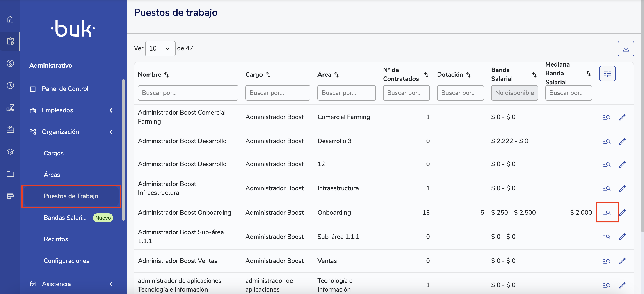
Task: Sort by Mediana Banda Salarial column
Action: pos(589,73)
